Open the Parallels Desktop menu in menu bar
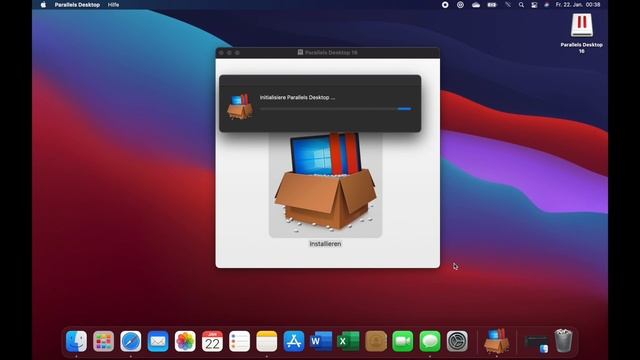 pyautogui.click(x=77, y=5)
